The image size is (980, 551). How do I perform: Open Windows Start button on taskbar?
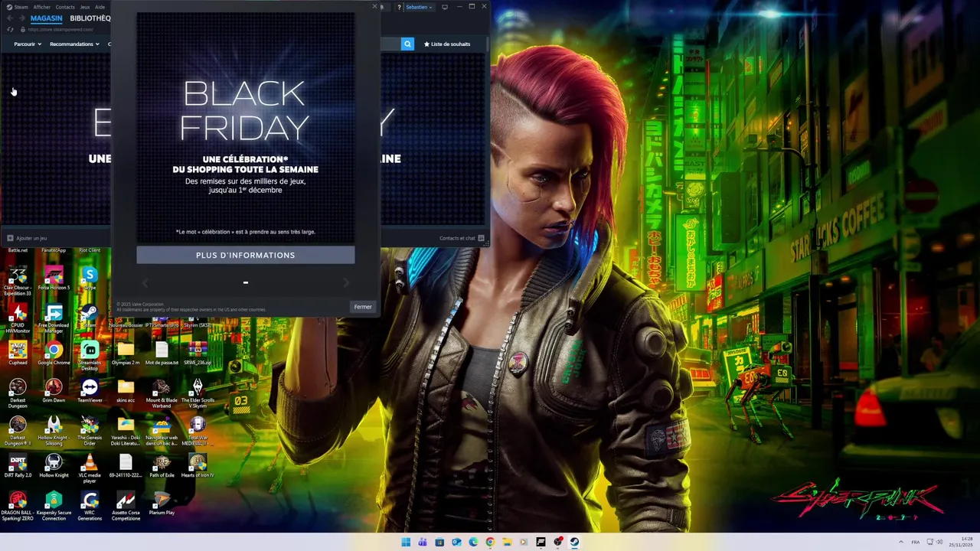pyautogui.click(x=406, y=542)
